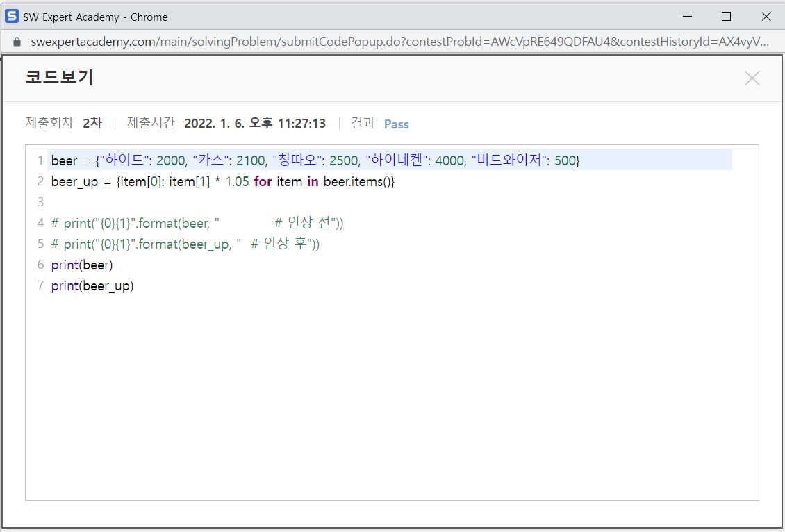Click the SW Expert Academy favicon in the title bar
Image resolution: width=785 pixels, height=532 pixels.
tap(12, 16)
